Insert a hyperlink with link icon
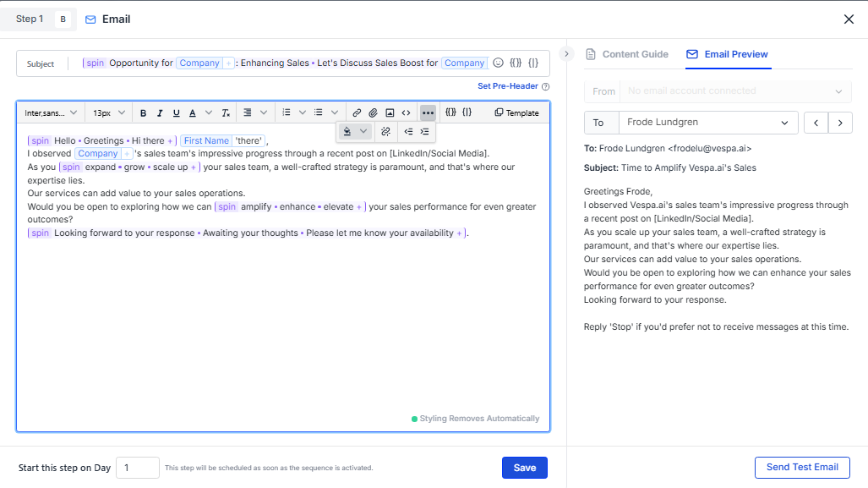The width and height of the screenshot is (868, 488). click(x=357, y=113)
